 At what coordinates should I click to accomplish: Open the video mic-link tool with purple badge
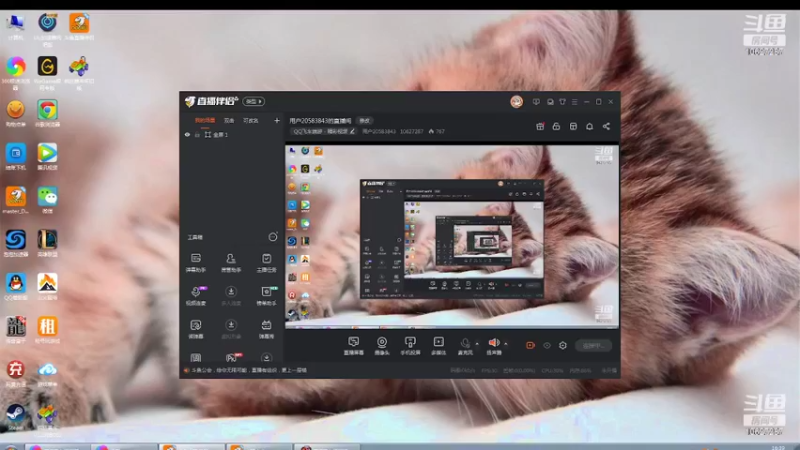click(196, 296)
